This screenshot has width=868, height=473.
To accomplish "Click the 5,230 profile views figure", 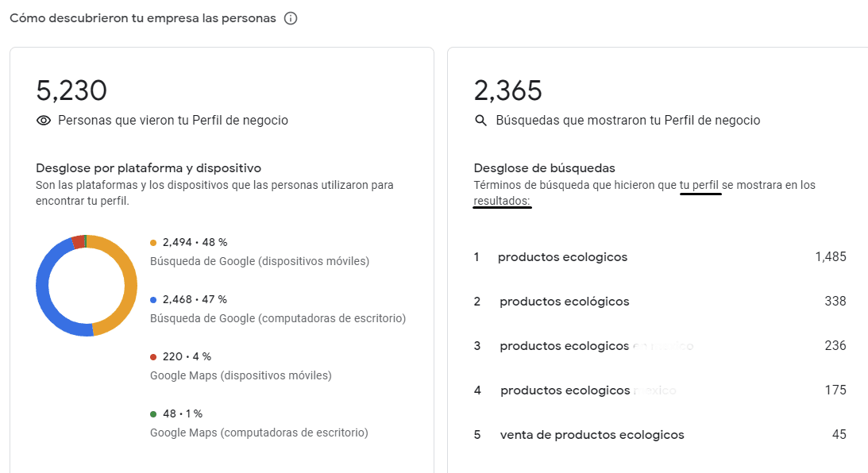I will tap(71, 90).
